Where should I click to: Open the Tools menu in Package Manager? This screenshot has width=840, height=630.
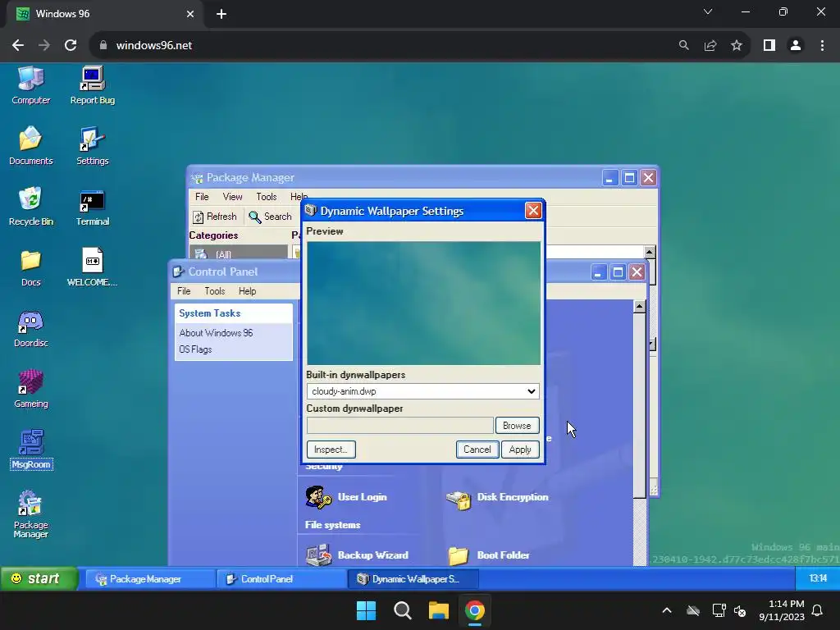coord(267,197)
